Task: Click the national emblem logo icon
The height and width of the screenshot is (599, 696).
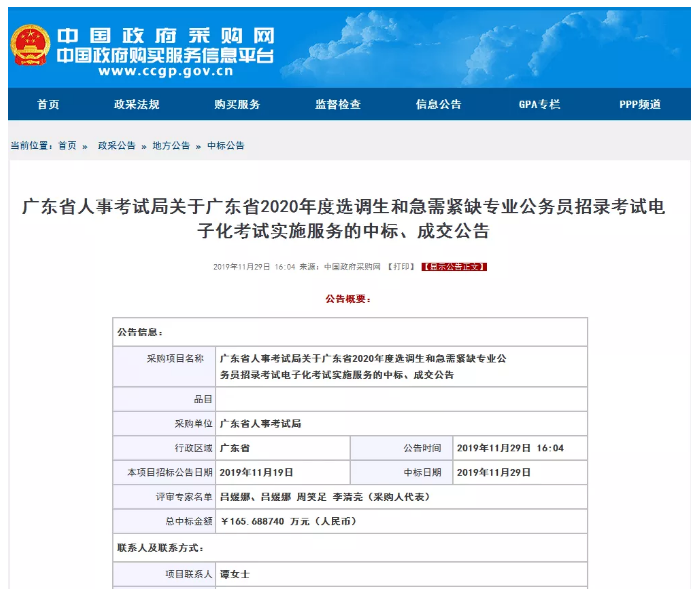Action: click(30, 45)
